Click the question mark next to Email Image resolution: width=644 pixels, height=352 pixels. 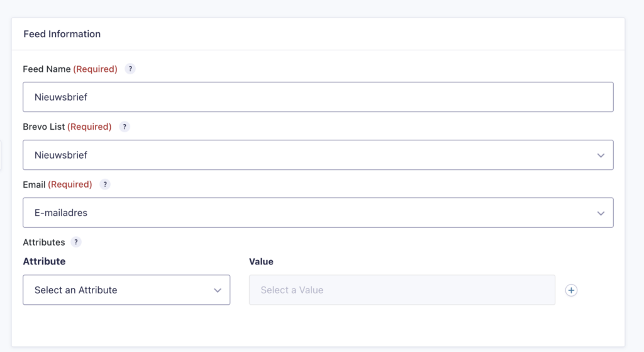tap(105, 185)
